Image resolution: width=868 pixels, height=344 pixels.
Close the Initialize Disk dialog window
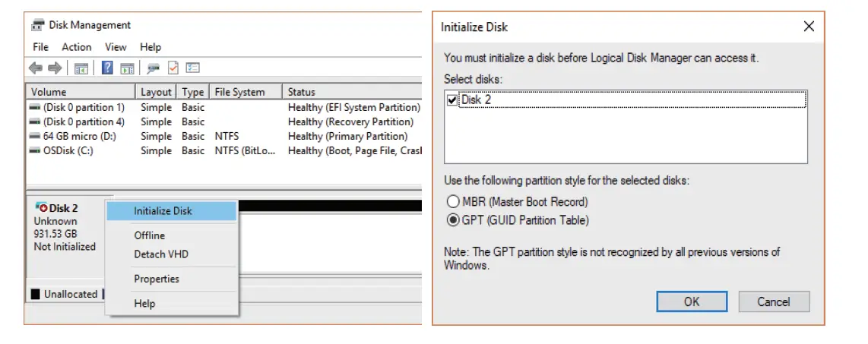pos(809,27)
